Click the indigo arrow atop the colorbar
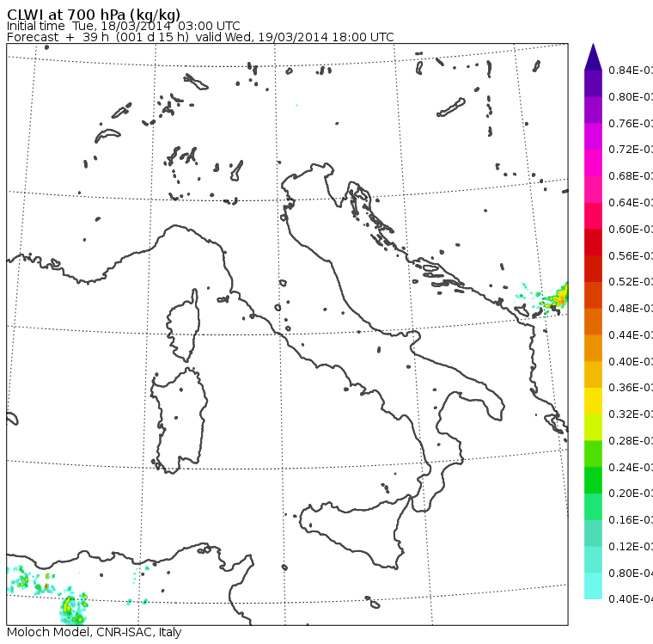Viewport: 653px width, 644px height. [x=593, y=57]
